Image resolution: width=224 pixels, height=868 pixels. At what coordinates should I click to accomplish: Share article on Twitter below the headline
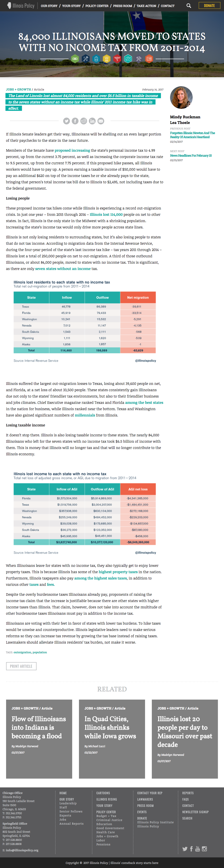66,121
